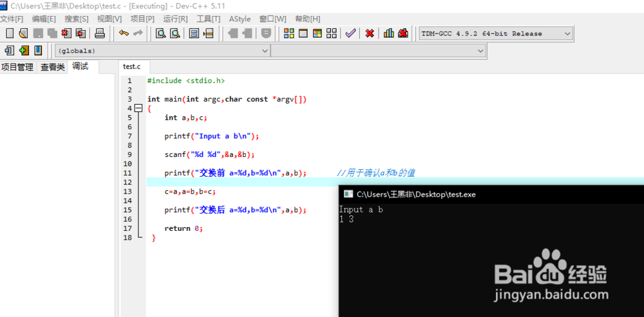The image size is (644, 317).
Task: Switch to 查看类 tab
Action: click(53, 68)
